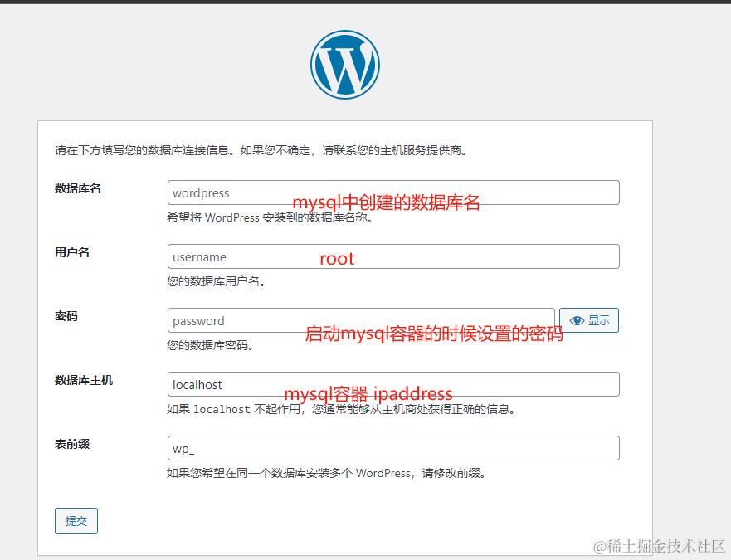This screenshot has height=560, width=731.
Task: Focus the 用户名 input field
Action: click(x=393, y=256)
